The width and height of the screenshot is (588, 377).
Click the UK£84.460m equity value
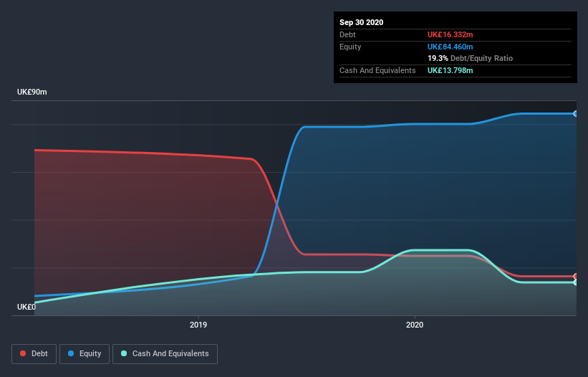point(450,47)
